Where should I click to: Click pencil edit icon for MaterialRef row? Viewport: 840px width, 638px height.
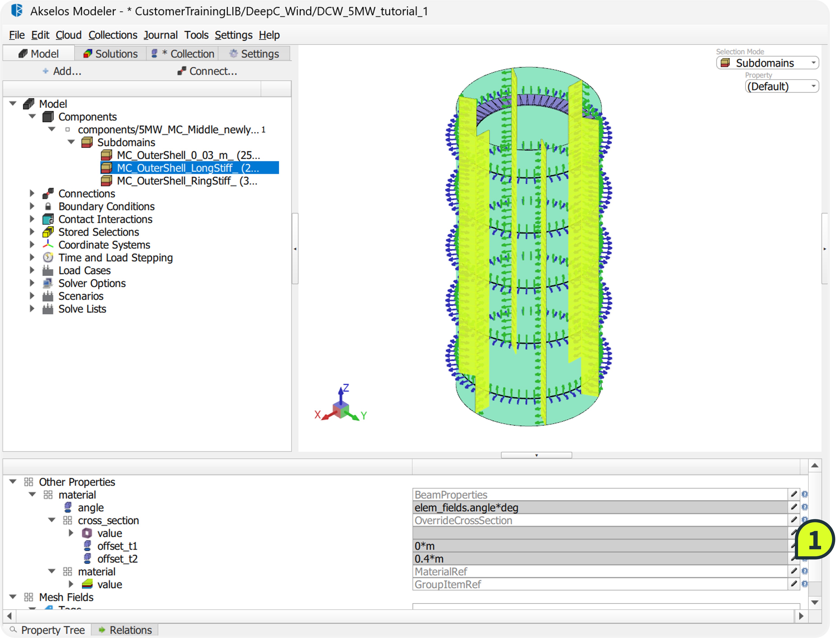pyautogui.click(x=794, y=571)
